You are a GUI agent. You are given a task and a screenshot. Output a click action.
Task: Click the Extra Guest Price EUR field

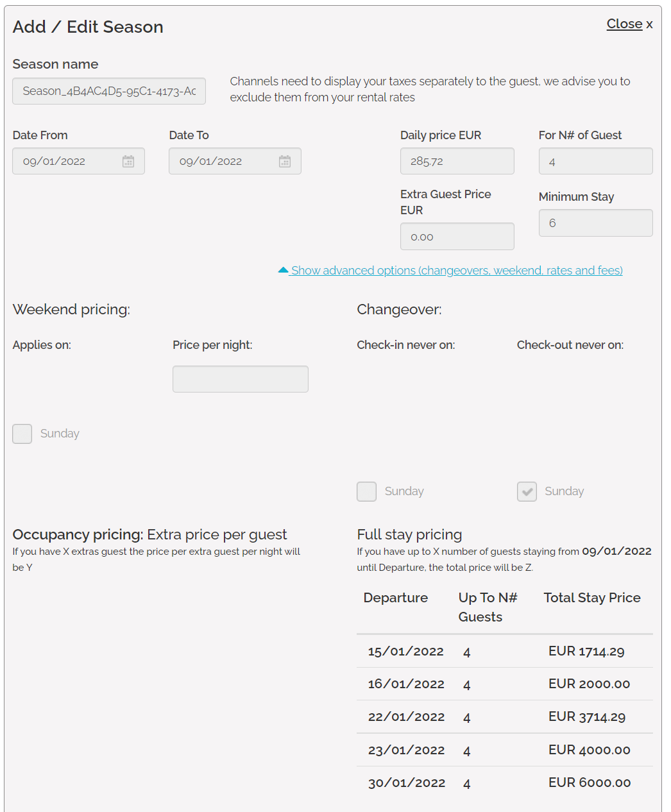(x=457, y=237)
